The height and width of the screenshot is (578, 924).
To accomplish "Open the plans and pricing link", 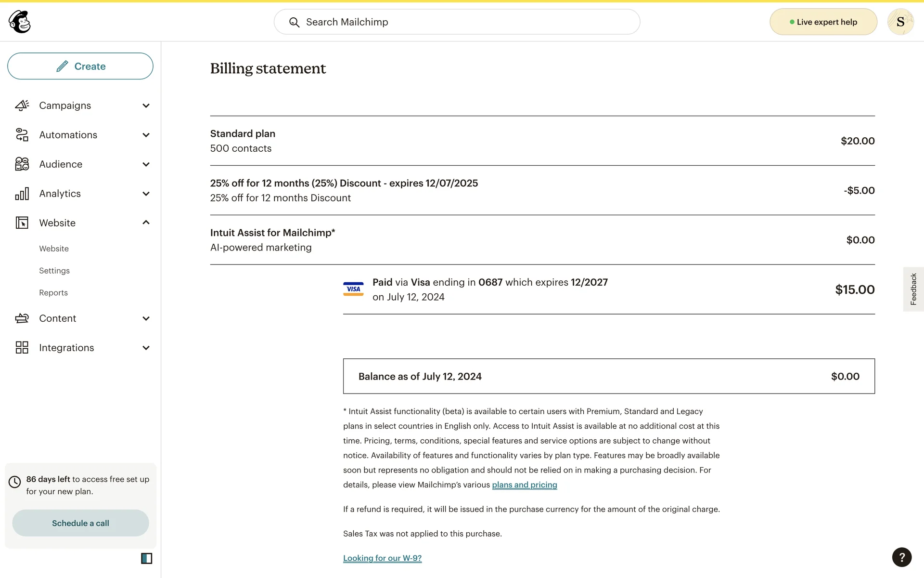I will 524,485.
